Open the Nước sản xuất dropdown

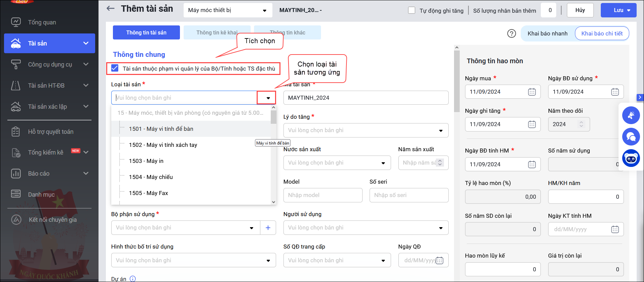click(337, 163)
